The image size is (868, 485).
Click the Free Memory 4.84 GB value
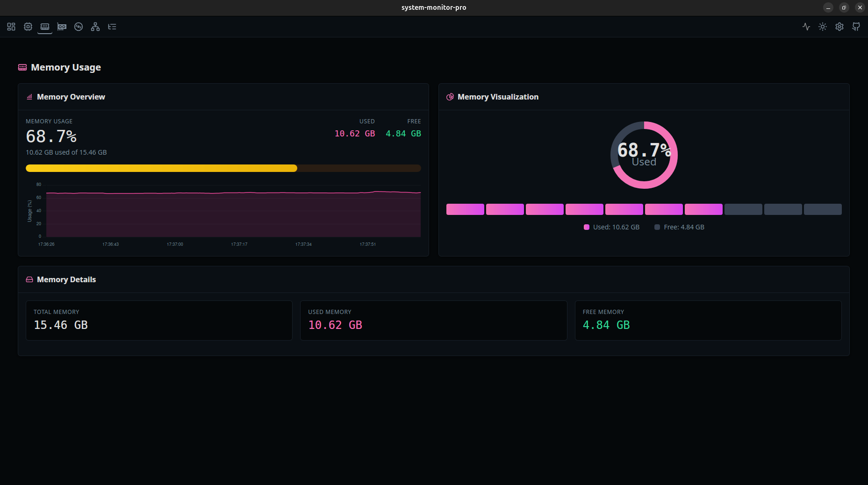pyautogui.click(x=606, y=325)
